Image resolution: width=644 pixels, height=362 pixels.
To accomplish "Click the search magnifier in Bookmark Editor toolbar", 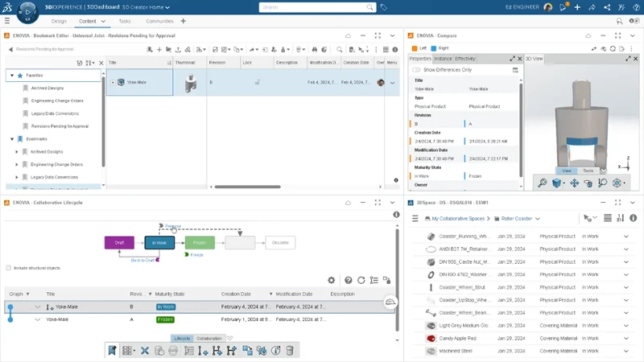I will [x=339, y=50].
